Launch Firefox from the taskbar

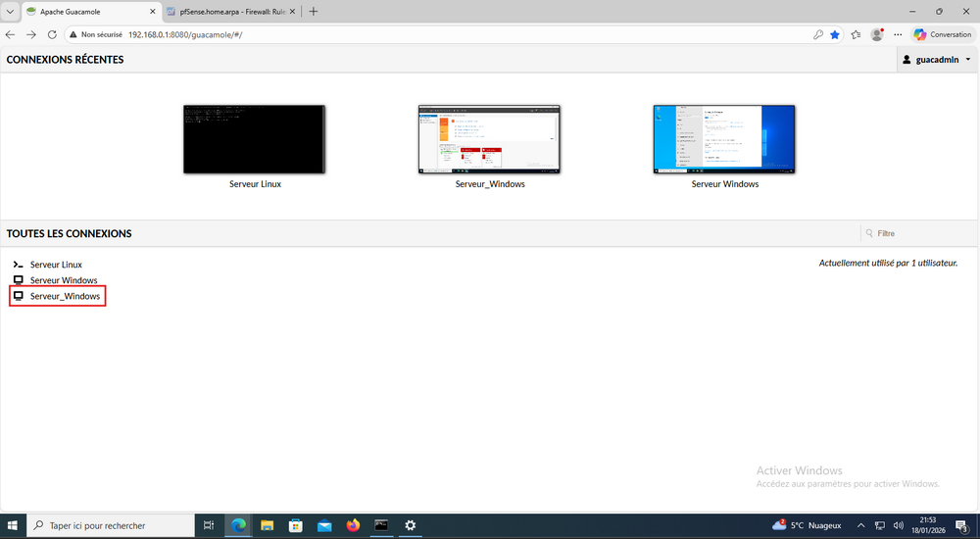[353, 525]
